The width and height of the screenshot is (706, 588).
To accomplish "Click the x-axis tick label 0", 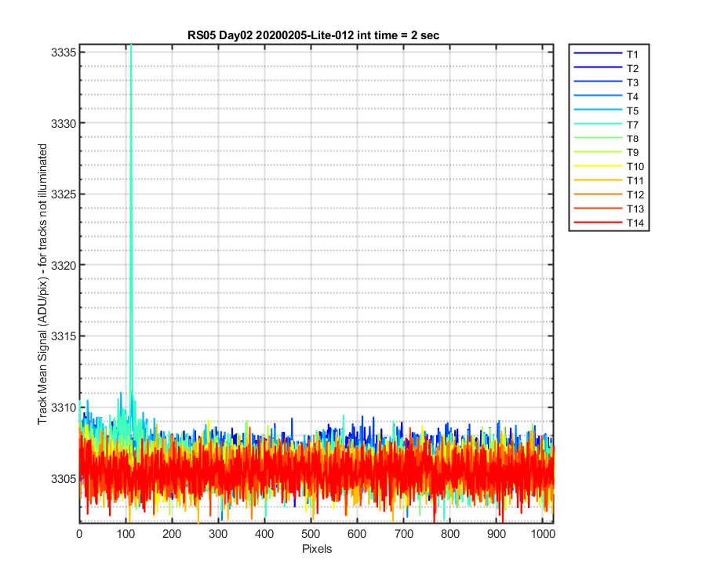I will coord(79,534).
